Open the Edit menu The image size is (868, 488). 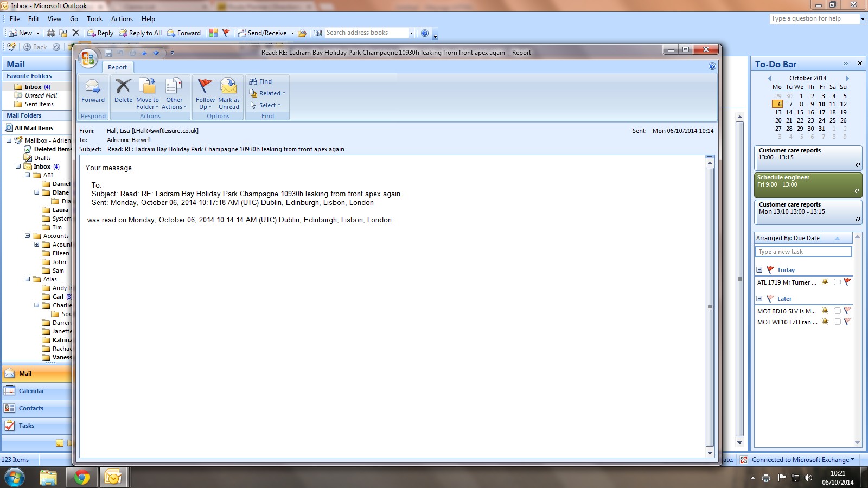[x=34, y=19]
